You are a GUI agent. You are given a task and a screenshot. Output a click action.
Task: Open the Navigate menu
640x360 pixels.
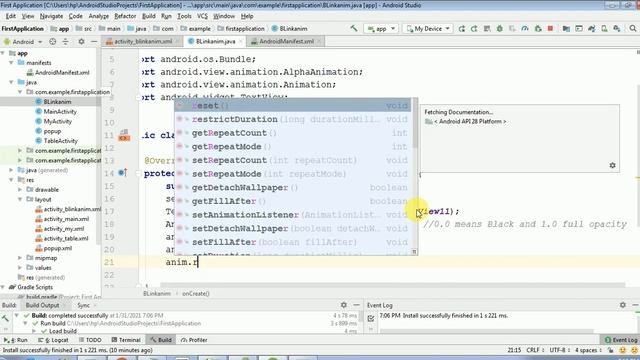coord(51,16)
